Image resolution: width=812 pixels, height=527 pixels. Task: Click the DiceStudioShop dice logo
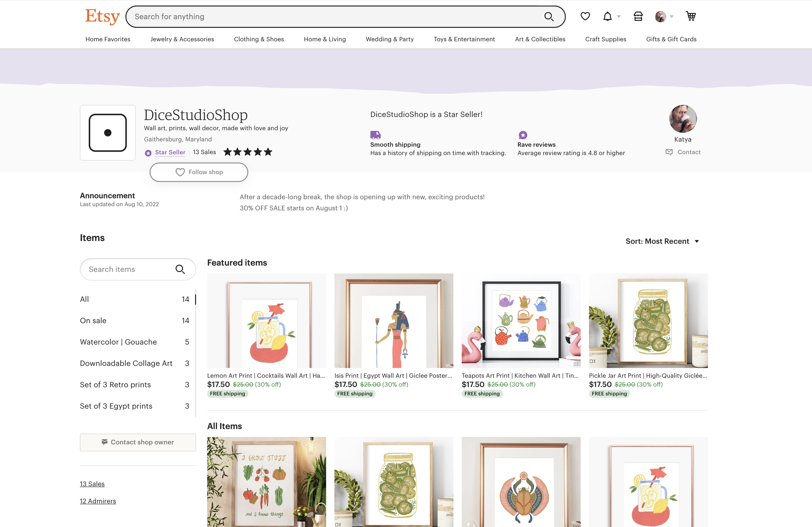click(108, 133)
